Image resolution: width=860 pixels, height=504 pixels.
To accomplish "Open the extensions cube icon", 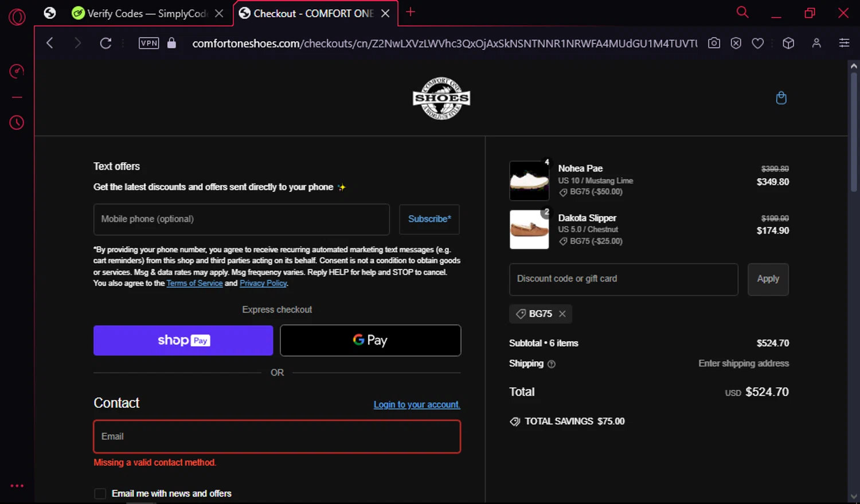I will [788, 43].
